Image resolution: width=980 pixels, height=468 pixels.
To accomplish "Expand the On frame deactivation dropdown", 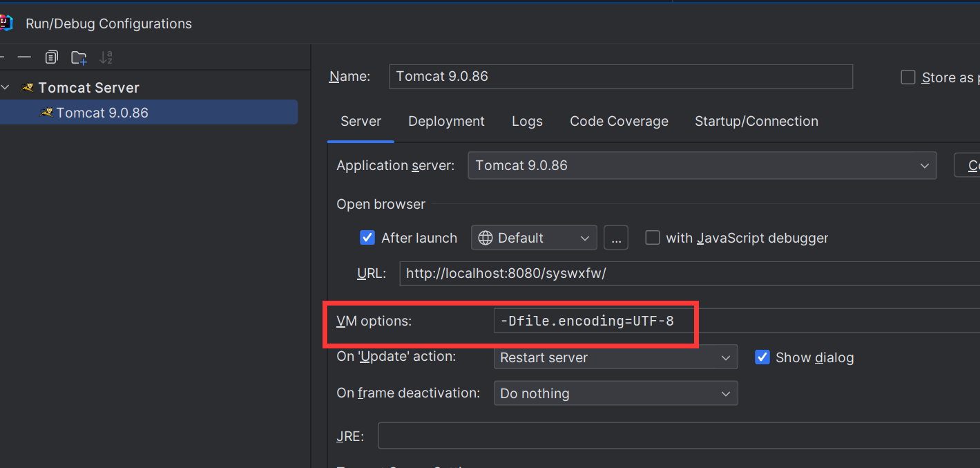I will [615, 393].
